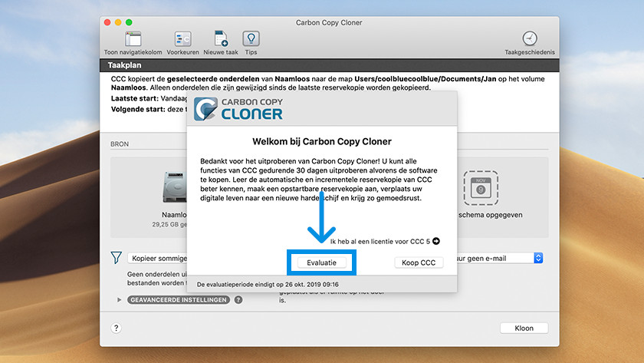Open the Tips lightbulb icon
The height and width of the screenshot is (363, 644).
(x=251, y=38)
